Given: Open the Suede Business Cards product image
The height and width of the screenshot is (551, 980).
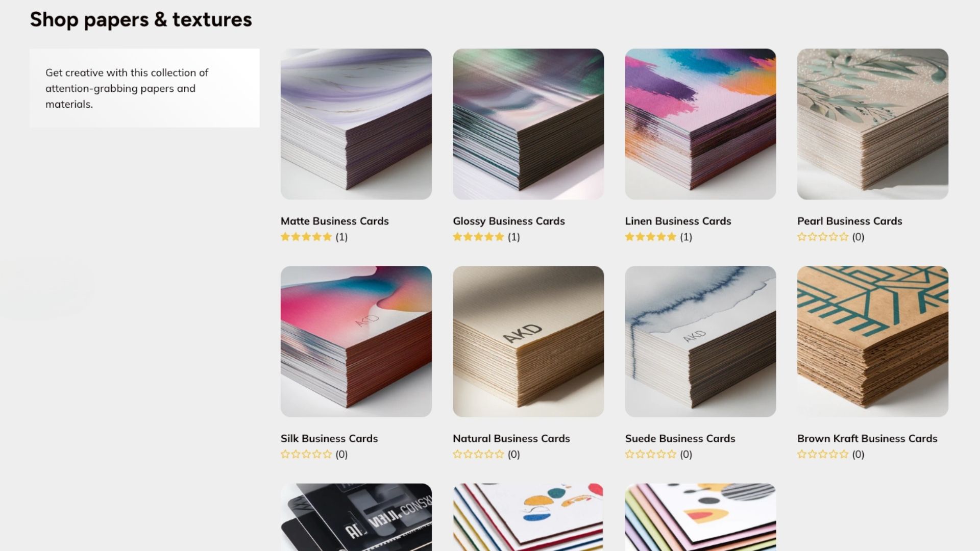Looking at the screenshot, I should pos(700,341).
